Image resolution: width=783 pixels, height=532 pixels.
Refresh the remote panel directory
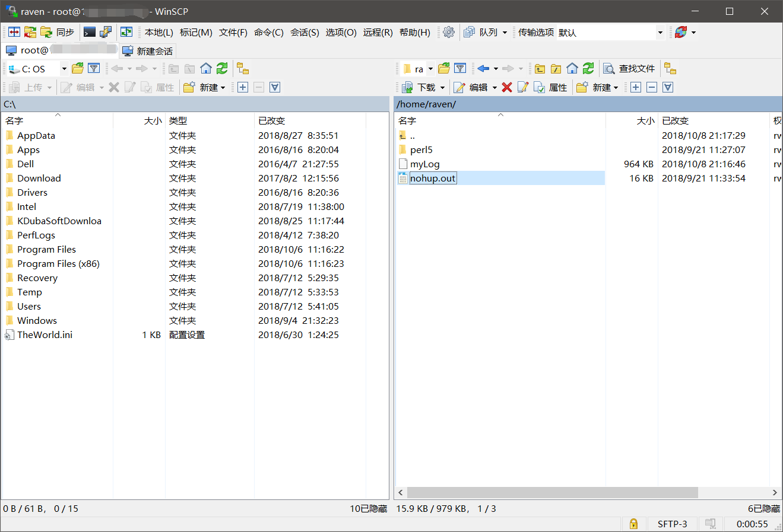point(588,69)
